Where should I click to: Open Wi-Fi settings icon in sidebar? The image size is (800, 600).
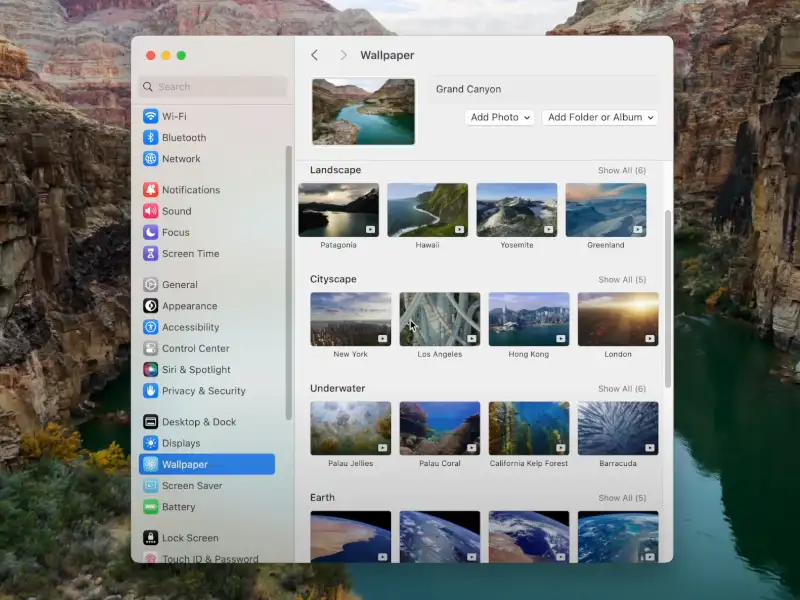pos(150,116)
